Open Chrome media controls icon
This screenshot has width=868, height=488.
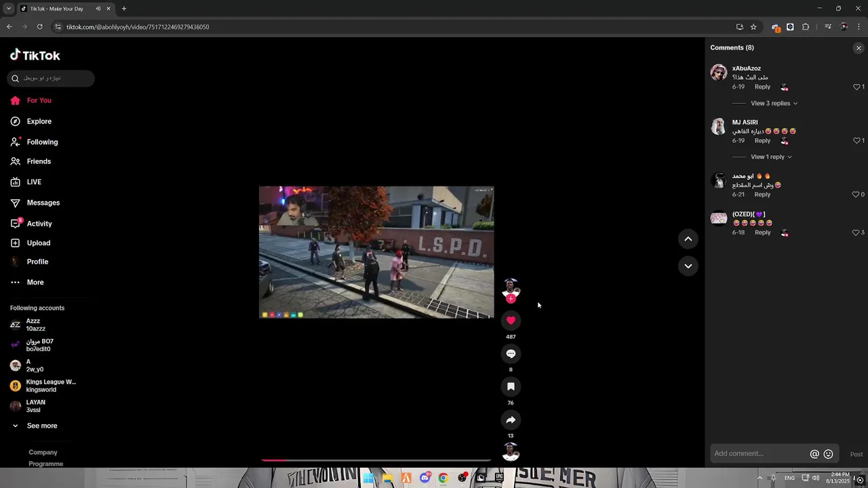click(828, 27)
